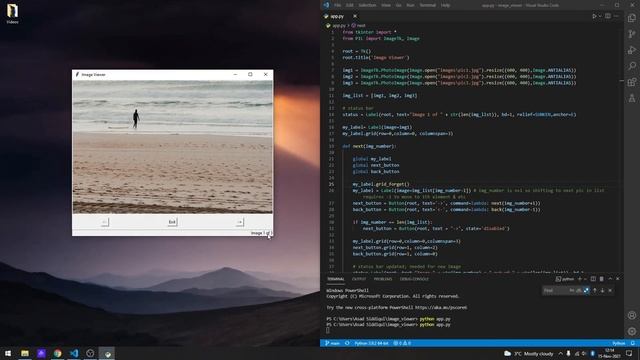This screenshot has height=360, width=640.
Task: Open the Accounts menu icon
Action: click(632, 315)
